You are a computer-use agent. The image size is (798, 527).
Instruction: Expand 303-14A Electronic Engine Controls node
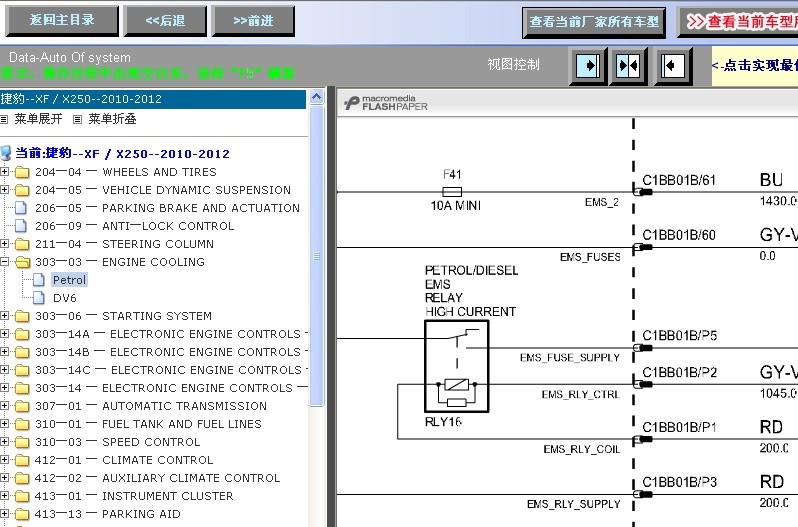pos(5,334)
